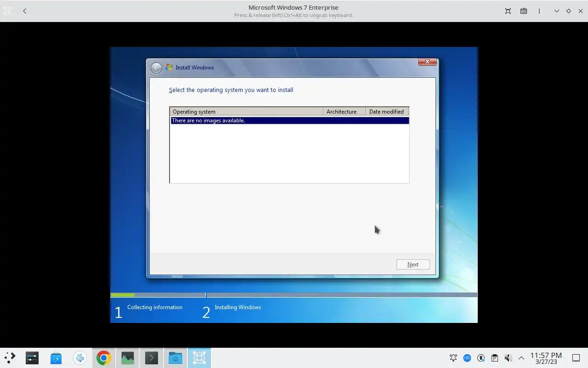Screen dimensions: 588x368
Task: Minimize the Boxes window
Action: [557, 11]
